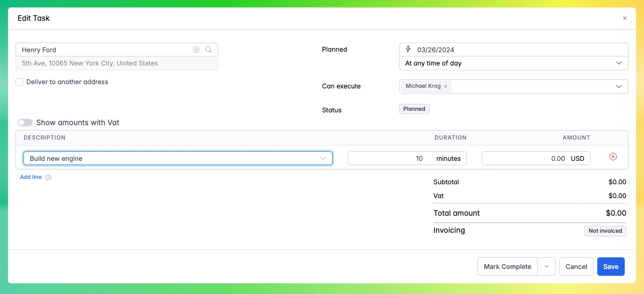Image resolution: width=644 pixels, height=294 pixels.
Task: Clear the Henry Ford customer field
Action: [x=196, y=50]
